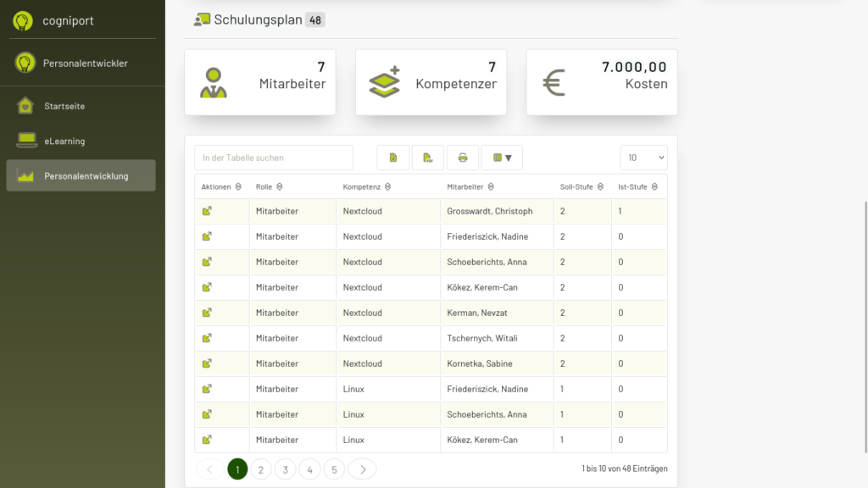The width and height of the screenshot is (868, 488).
Task: Go to page 3 of the table
Action: click(286, 469)
